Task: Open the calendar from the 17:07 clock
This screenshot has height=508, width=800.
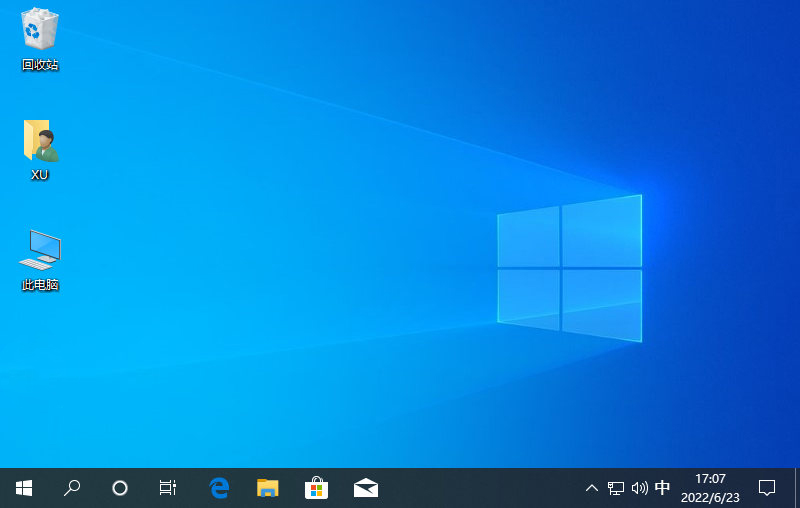Action: [x=710, y=488]
